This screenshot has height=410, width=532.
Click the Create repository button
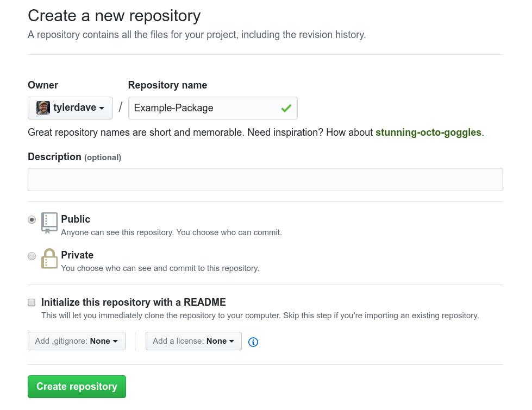pos(76,386)
